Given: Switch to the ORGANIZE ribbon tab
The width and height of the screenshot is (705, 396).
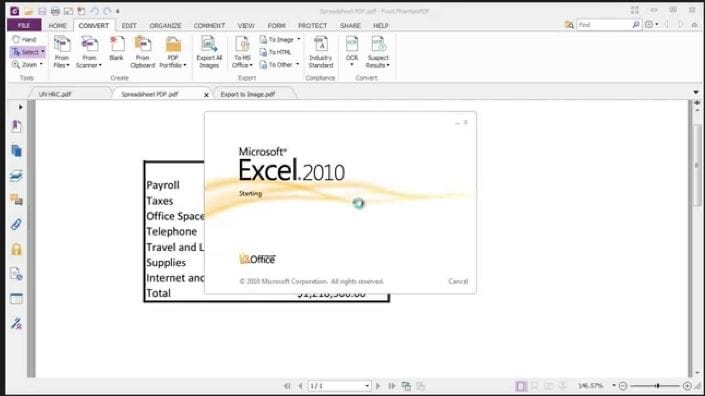Looking at the screenshot, I should pyautogui.click(x=165, y=26).
